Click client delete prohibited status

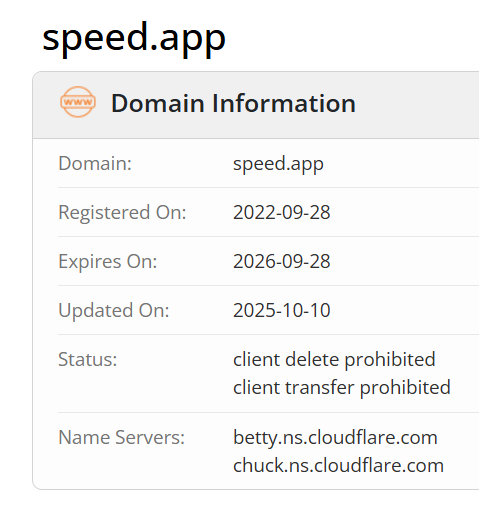(334, 360)
